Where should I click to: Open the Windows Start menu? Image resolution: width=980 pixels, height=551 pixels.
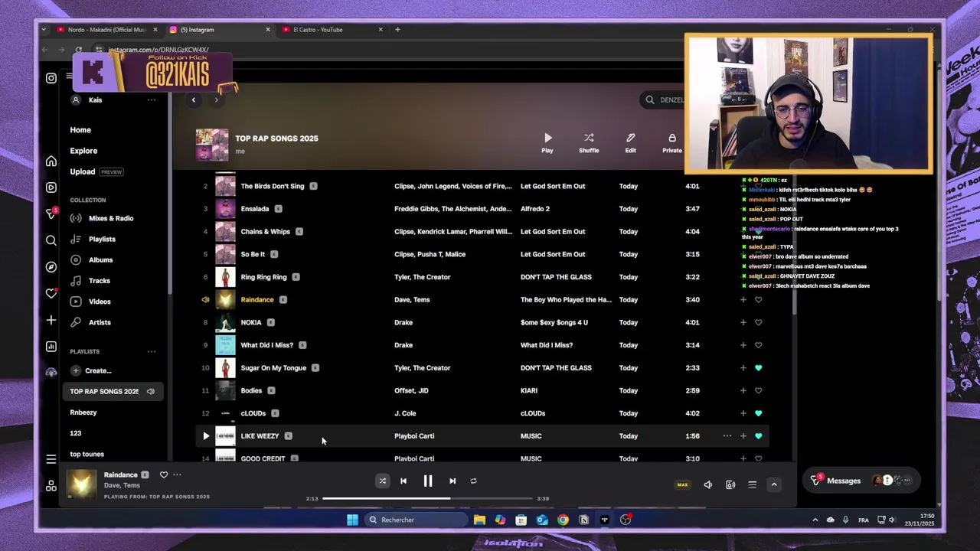[x=352, y=520]
